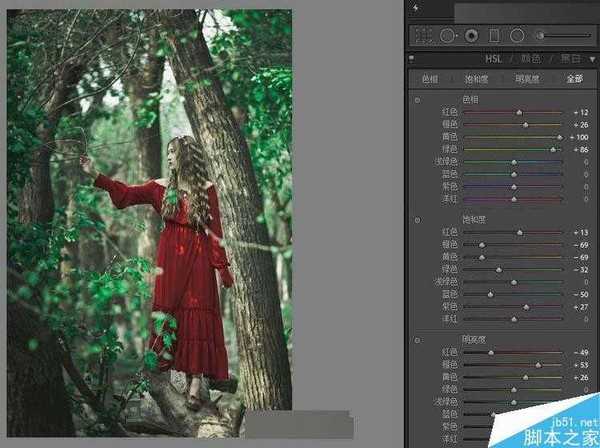
Task: Select the Red Eye Correction tool
Action: (x=470, y=35)
